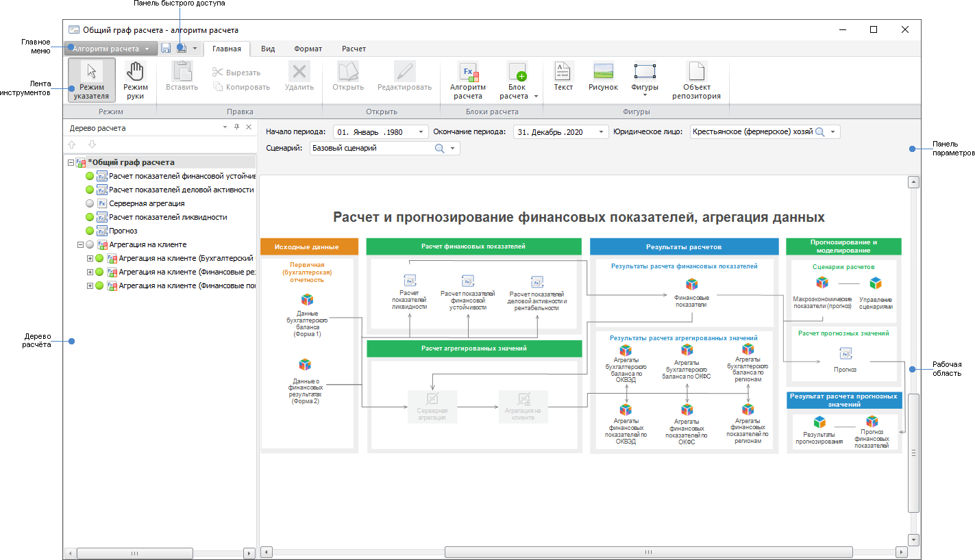Click the Объект репозитория icon

[696, 77]
